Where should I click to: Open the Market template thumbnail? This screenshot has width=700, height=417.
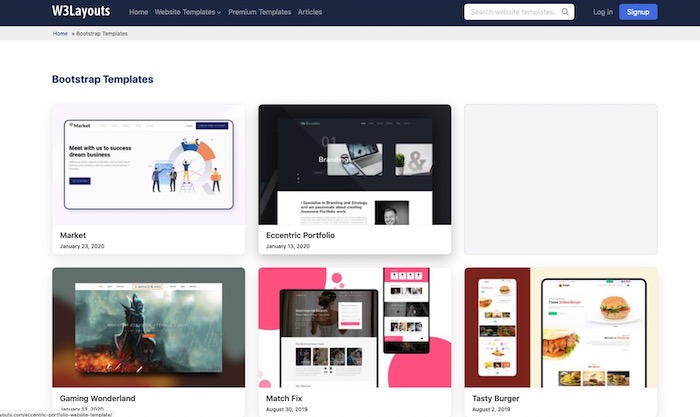(x=149, y=165)
